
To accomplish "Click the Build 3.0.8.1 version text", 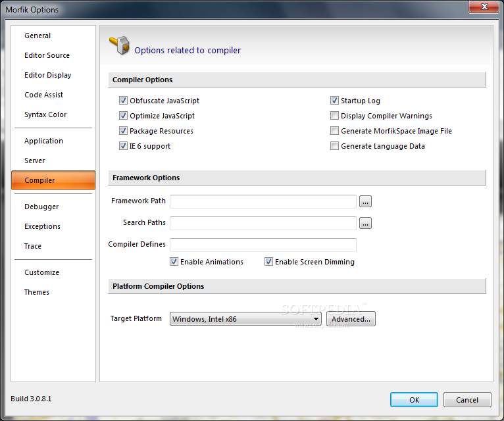I will click(31, 399).
